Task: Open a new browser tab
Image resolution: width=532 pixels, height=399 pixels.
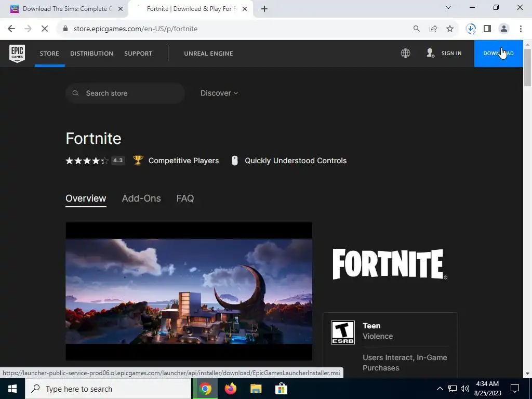Action: 264,9
